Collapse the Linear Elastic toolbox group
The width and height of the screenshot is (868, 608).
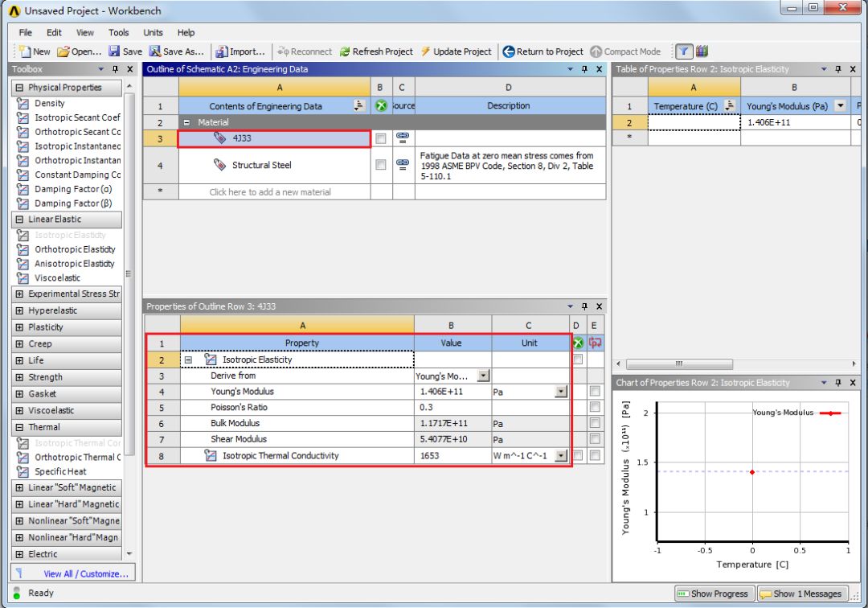coord(19,220)
